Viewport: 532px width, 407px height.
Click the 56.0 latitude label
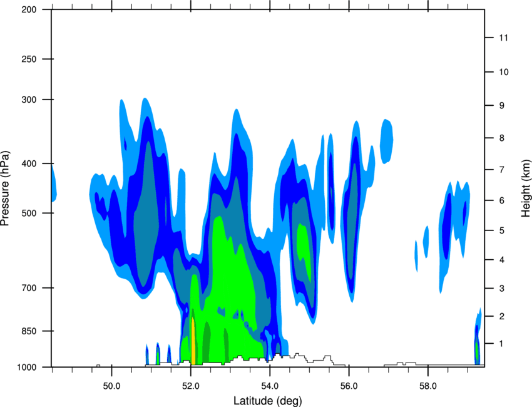pos(349,386)
